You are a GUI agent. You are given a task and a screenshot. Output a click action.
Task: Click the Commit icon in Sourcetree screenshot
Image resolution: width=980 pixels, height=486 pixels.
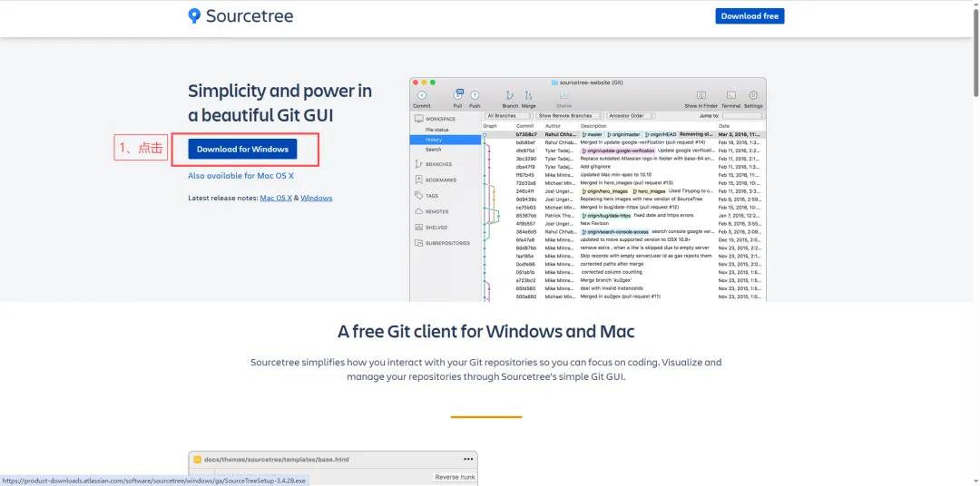click(x=421, y=95)
